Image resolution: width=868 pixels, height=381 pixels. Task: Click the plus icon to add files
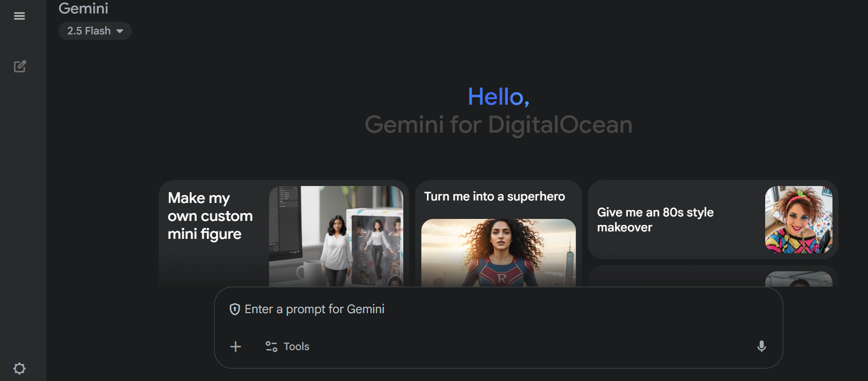click(236, 347)
